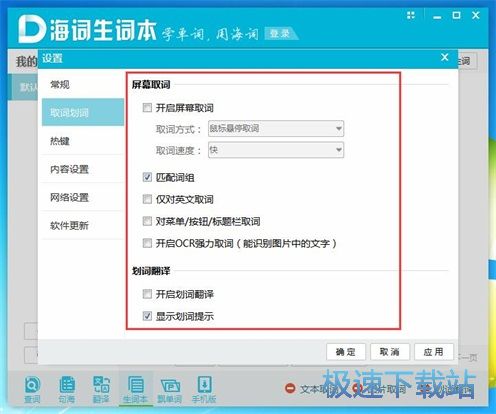
Task: Select the 常规 settings tab
Action: pyautogui.click(x=83, y=85)
